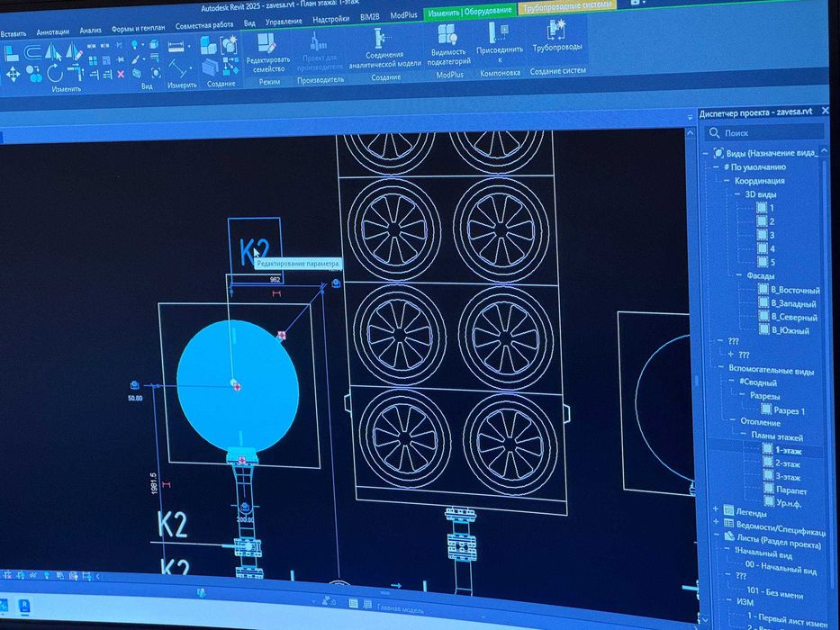Image resolution: width=840 pixels, height=630 pixels.
Task: Click the 962 dimension value
Action: click(275, 279)
